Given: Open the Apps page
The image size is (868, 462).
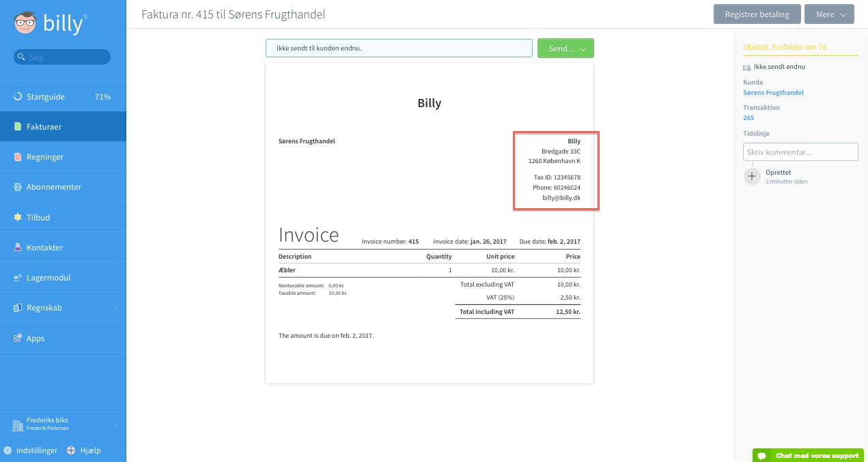Looking at the screenshot, I should point(63,338).
